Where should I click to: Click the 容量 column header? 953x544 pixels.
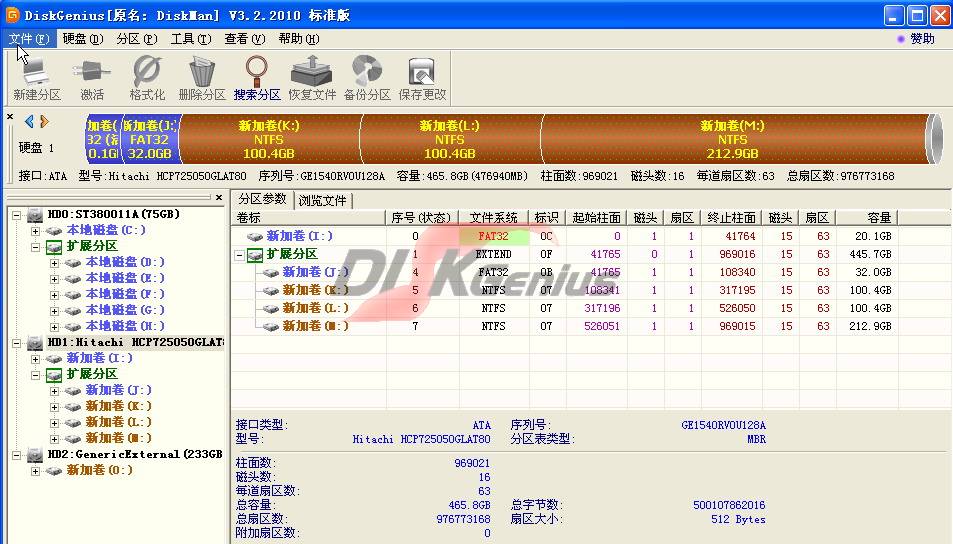(867, 218)
